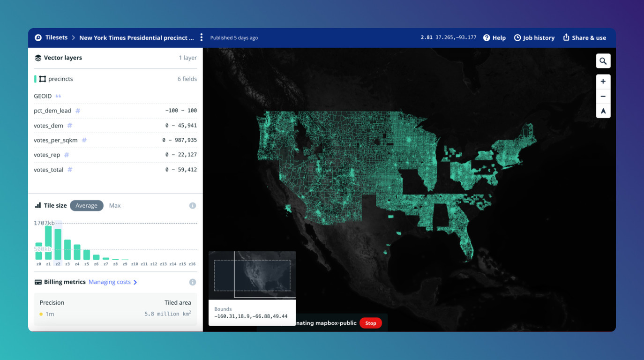Image resolution: width=644 pixels, height=360 pixels.
Task: Select the Average tile size option
Action: pyautogui.click(x=87, y=205)
